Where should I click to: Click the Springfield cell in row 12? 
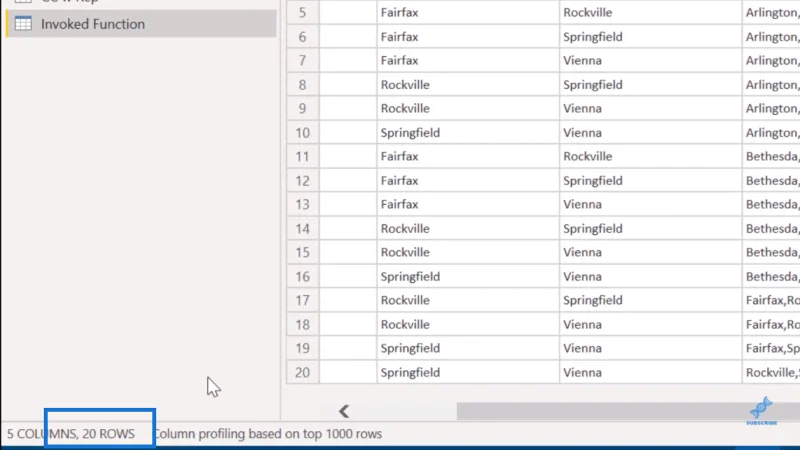coord(651,181)
